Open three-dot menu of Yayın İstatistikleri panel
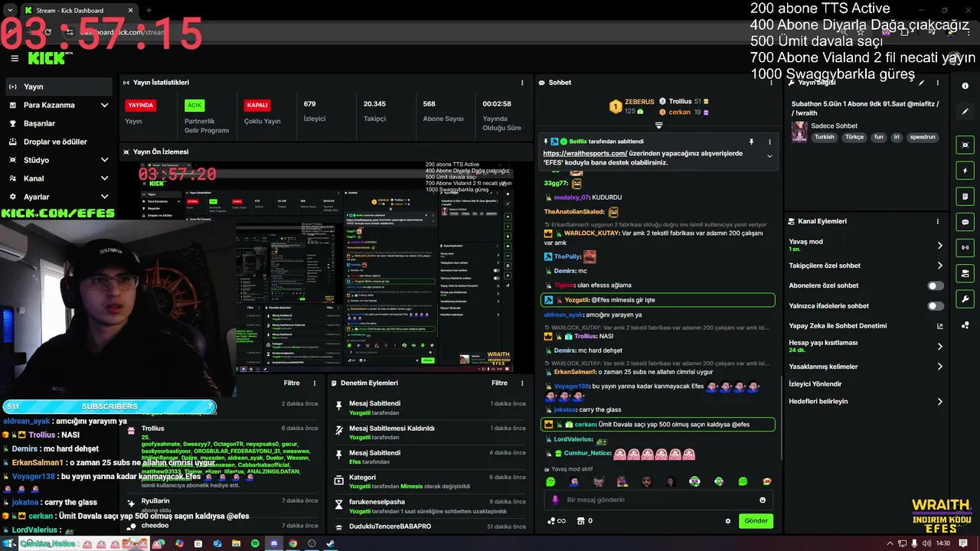Screen dimensions: 980x551 coord(522,83)
